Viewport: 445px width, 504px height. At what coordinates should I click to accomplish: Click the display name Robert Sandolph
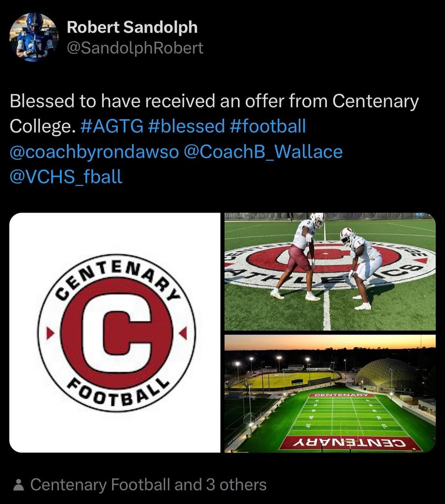click(132, 28)
